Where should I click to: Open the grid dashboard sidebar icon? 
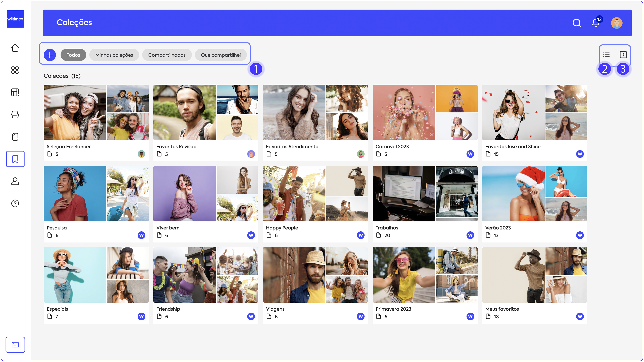(x=15, y=70)
